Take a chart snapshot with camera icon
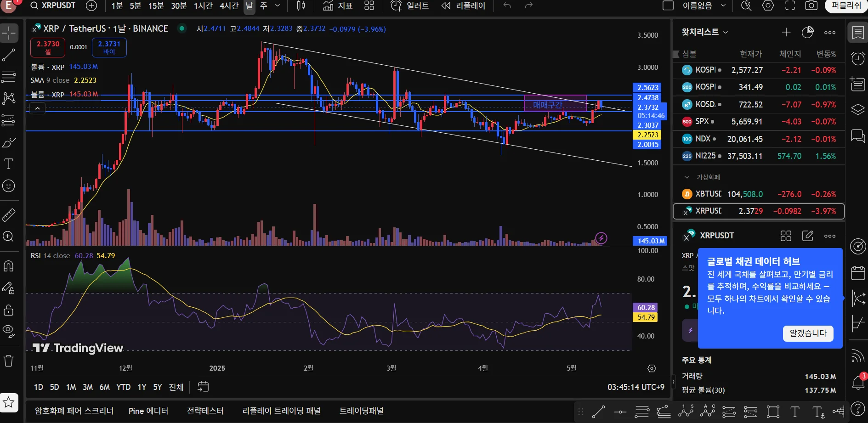The height and width of the screenshot is (423, 868). [x=811, y=6]
